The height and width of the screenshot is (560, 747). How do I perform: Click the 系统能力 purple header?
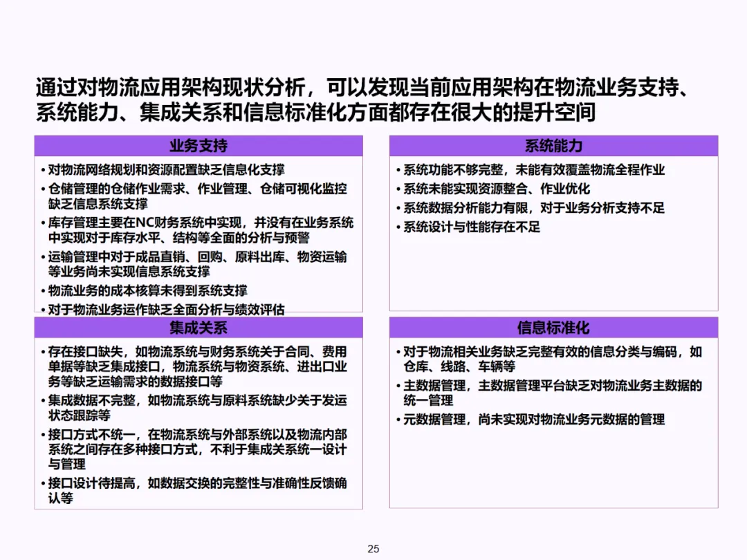click(553, 146)
